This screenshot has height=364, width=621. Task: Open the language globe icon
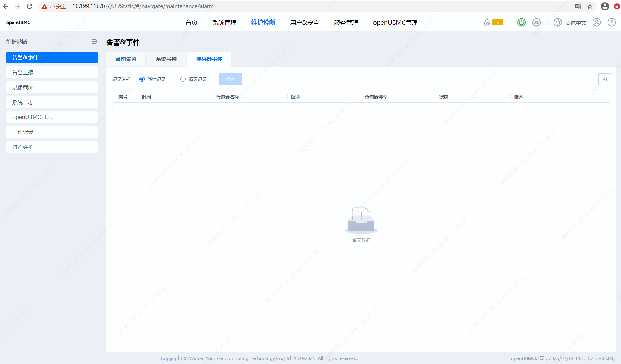(x=557, y=22)
